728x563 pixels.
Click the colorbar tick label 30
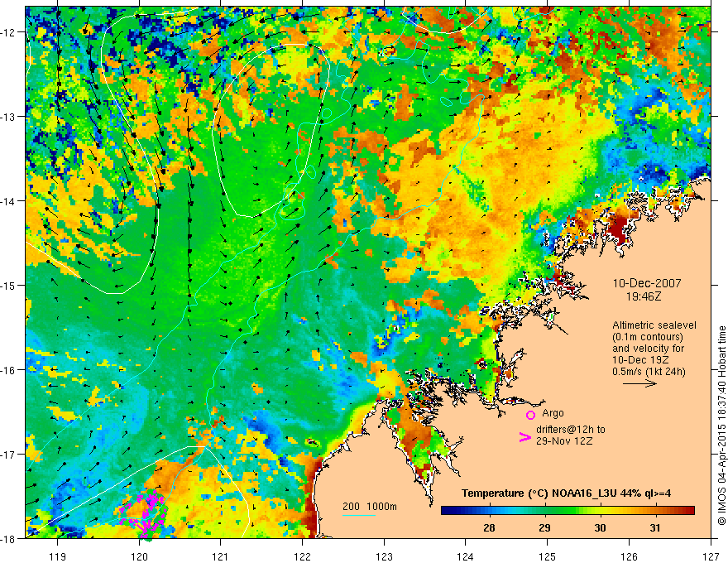tap(600, 527)
